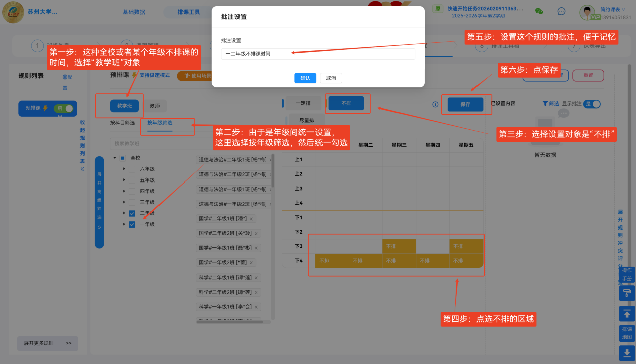
Task: Select the 教学班 object tab
Action: coord(124,106)
